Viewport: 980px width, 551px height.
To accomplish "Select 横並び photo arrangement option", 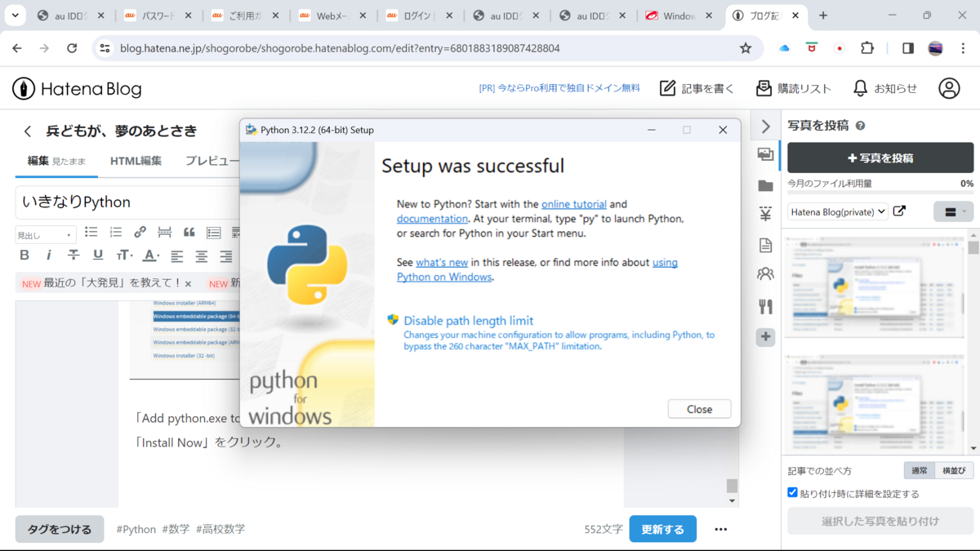I will click(954, 470).
